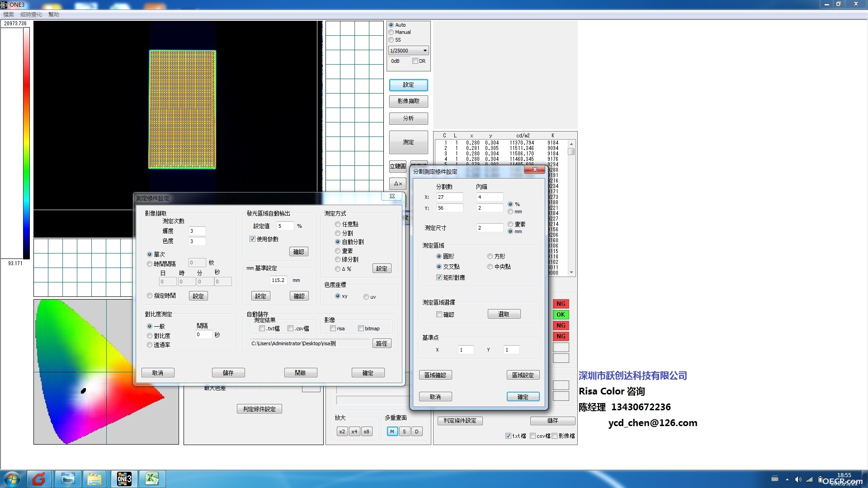
Task: Click the ONE3 title bar app icon
Action: [4, 5]
